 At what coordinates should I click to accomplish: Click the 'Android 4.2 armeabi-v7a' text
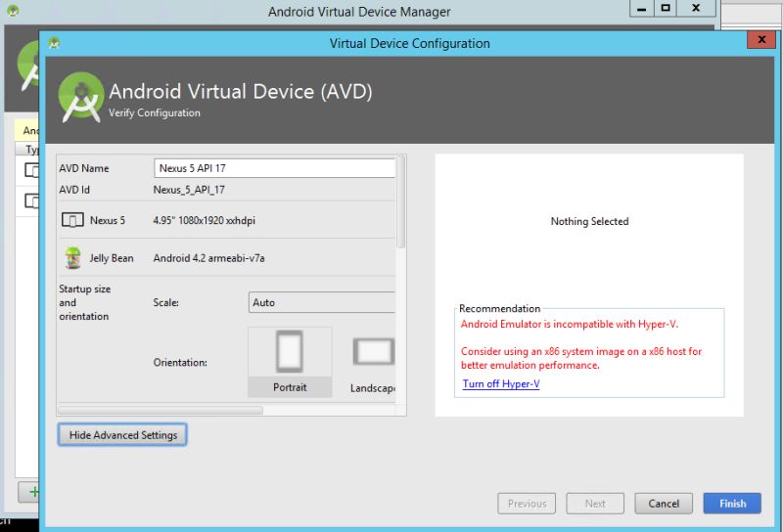208,258
